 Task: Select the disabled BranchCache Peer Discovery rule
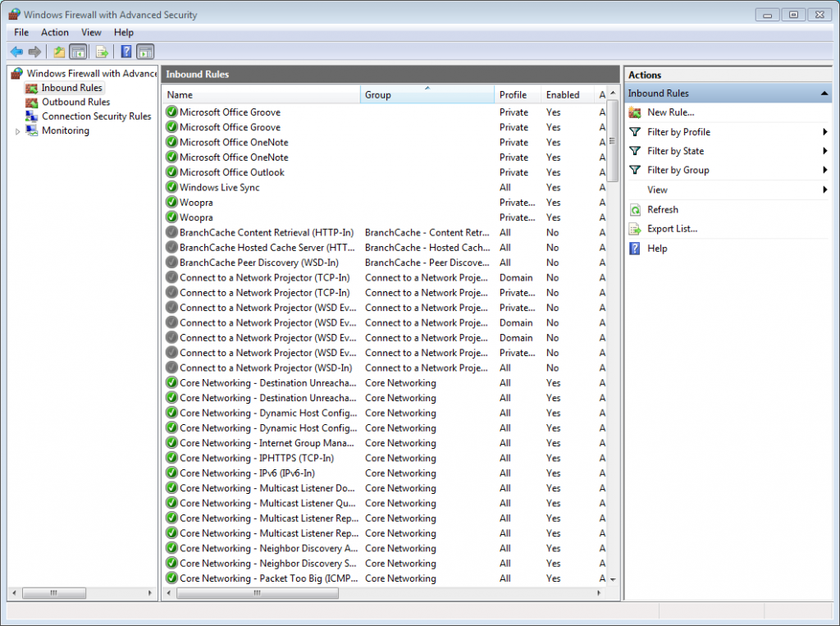coord(257,263)
